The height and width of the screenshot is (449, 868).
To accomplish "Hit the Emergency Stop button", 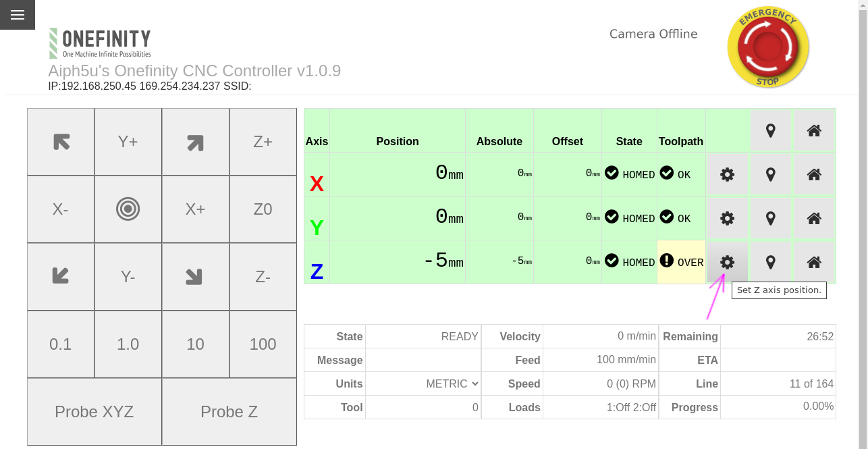I will pos(768,47).
